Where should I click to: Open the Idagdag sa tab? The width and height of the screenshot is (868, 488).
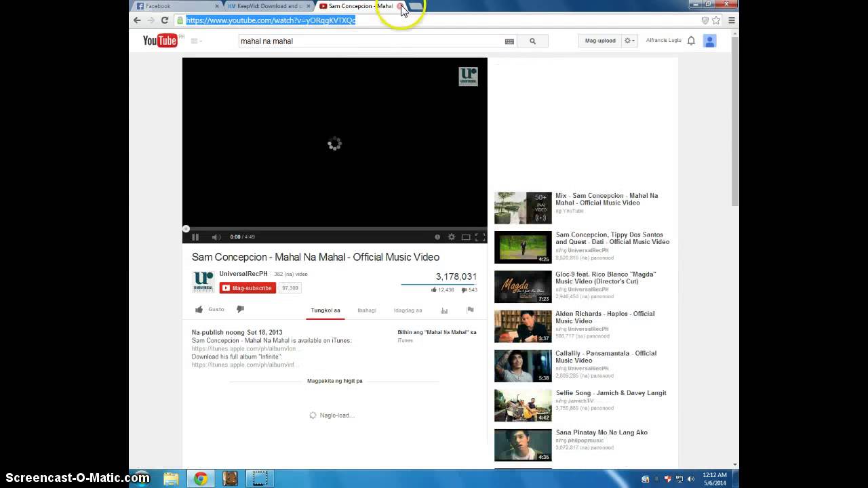coord(408,310)
